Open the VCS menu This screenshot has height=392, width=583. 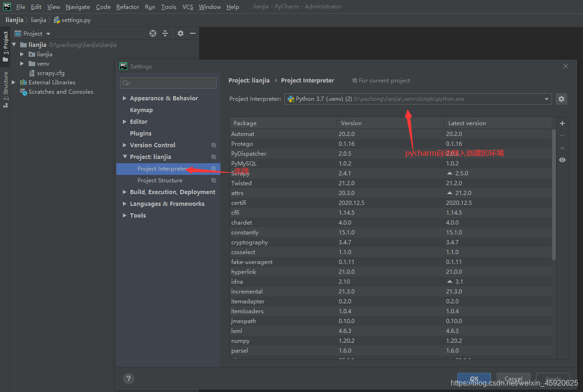click(x=188, y=7)
